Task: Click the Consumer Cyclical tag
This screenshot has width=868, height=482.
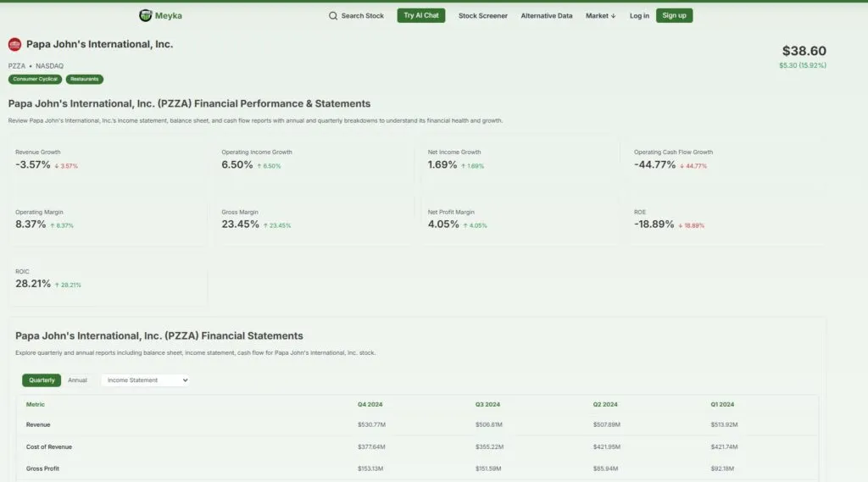Action: [35, 79]
